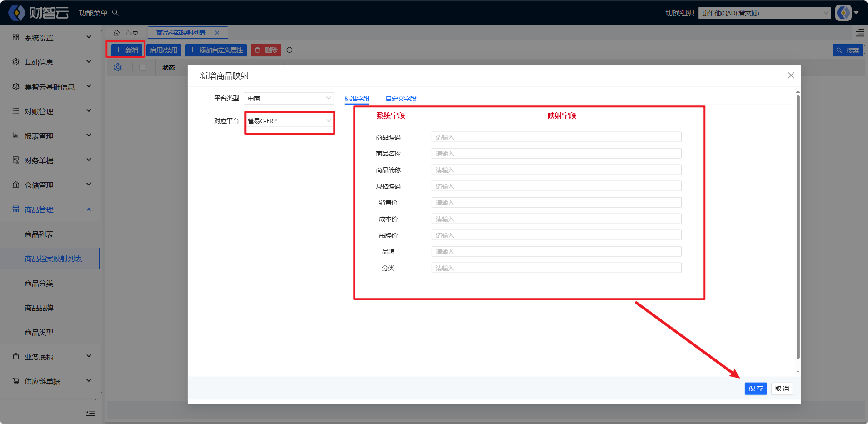Screen dimensions: 868x424
Task: Click the user avatar logo at top right
Action: pos(843,13)
